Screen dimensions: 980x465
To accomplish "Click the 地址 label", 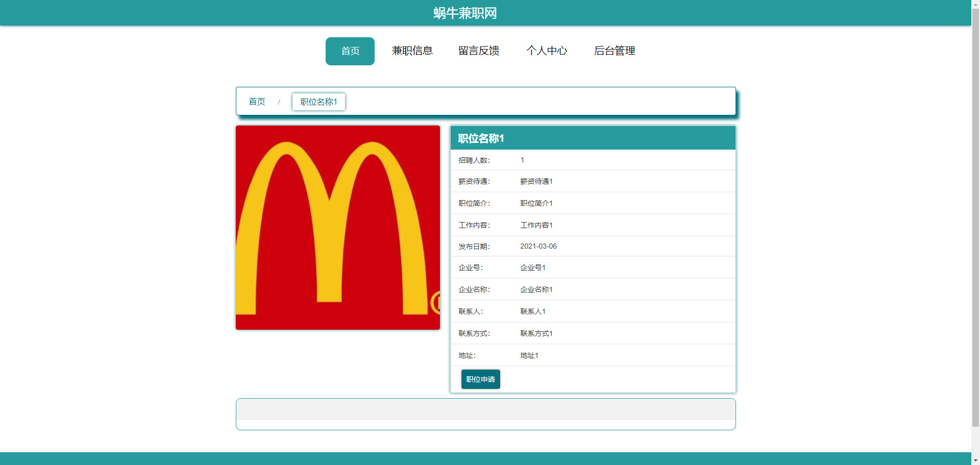I will pos(467,355).
